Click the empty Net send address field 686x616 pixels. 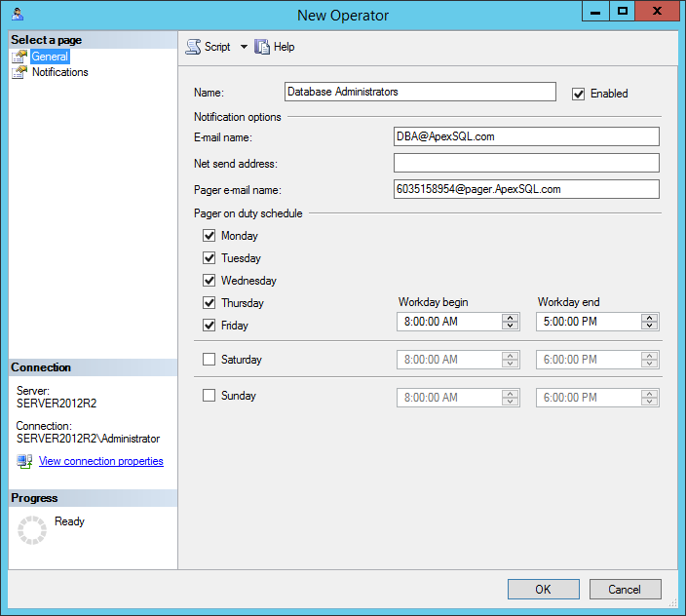pyautogui.click(x=526, y=163)
